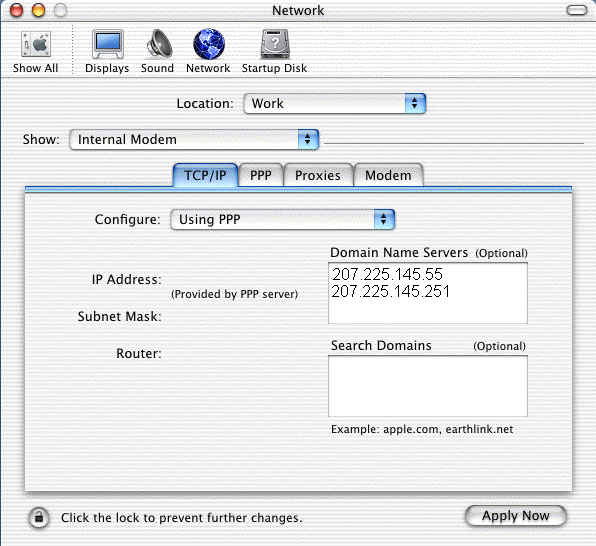The height and width of the screenshot is (546, 596).
Task: Click the Apply Now button
Action: pos(516,516)
